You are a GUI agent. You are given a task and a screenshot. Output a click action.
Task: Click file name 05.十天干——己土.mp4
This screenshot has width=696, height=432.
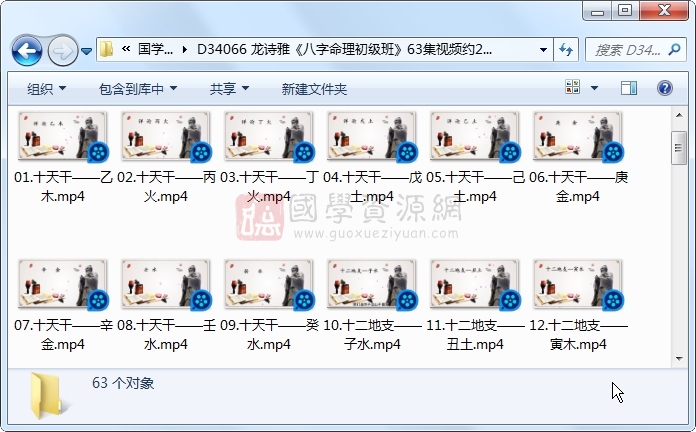475,187
